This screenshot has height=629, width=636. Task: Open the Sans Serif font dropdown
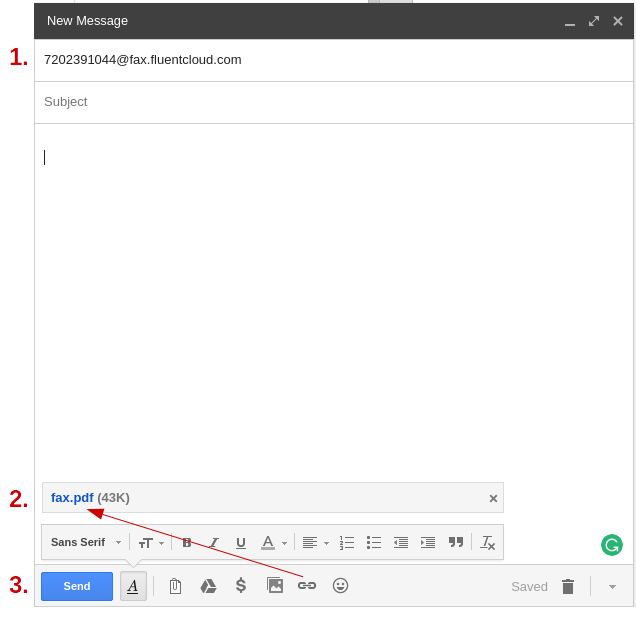pyautogui.click(x=86, y=543)
